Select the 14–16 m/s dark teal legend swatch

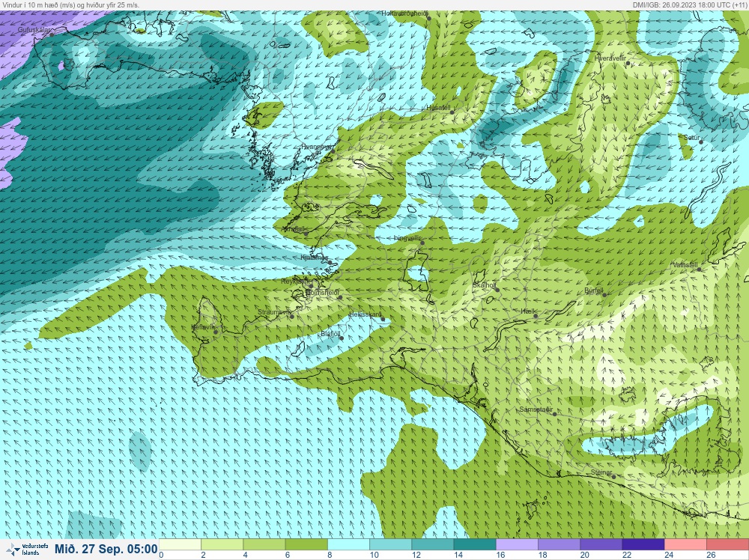pos(475,545)
